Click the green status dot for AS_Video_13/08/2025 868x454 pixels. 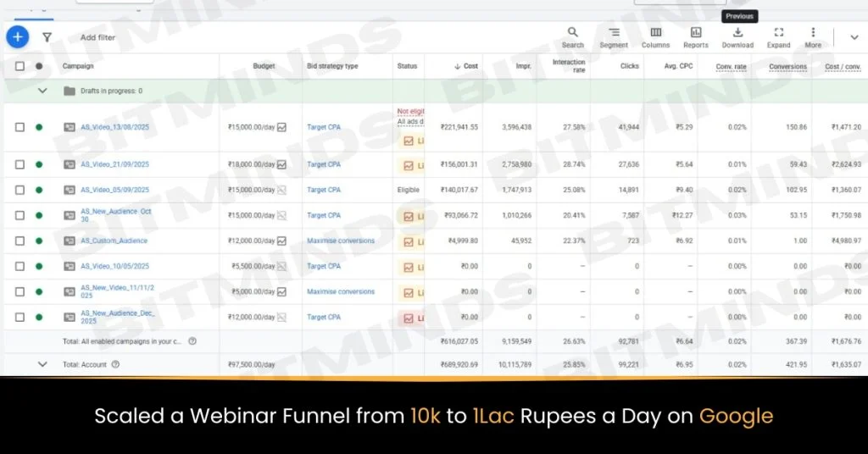coord(39,127)
